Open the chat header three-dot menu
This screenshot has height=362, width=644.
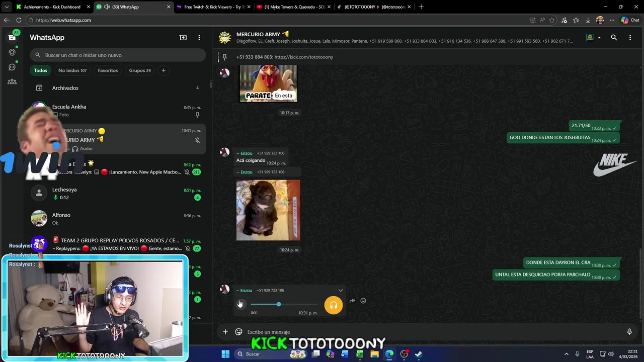(x=630, y=38)
